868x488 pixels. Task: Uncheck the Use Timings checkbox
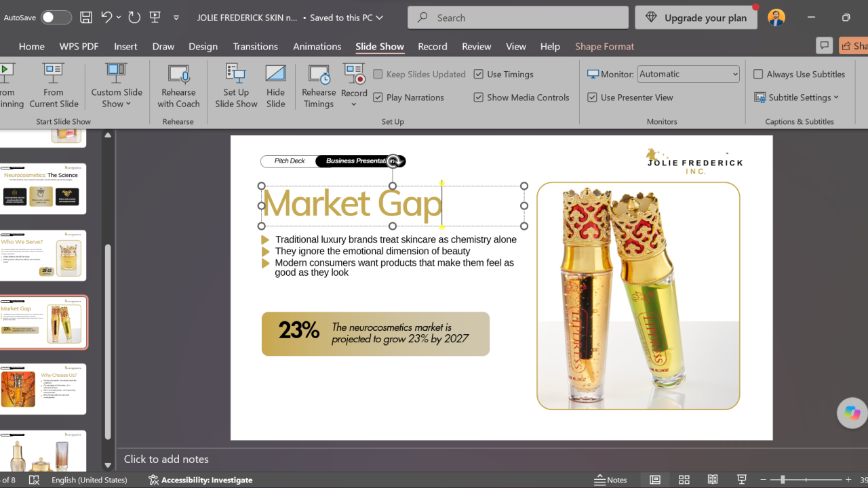pos(479,75)
